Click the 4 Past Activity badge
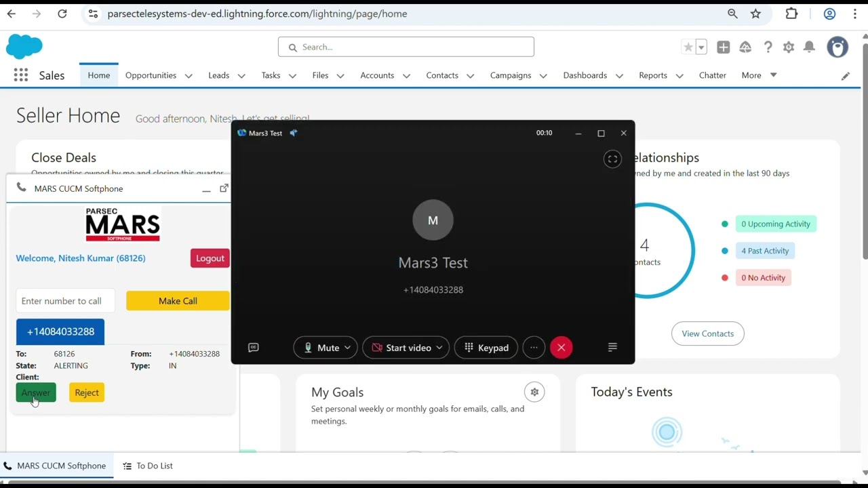Screen dimensions: 868x488 (x=765, y=251)
